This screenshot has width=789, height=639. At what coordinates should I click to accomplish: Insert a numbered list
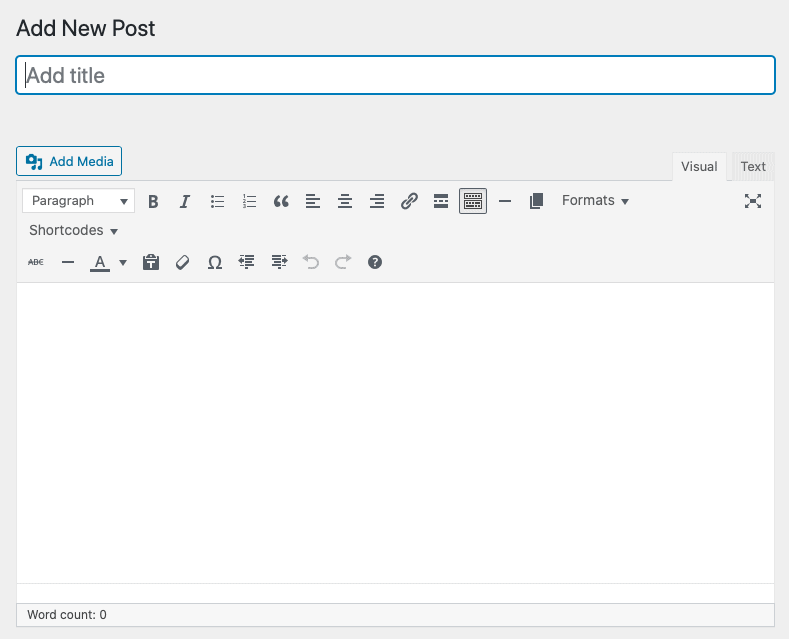click(249, 201)
